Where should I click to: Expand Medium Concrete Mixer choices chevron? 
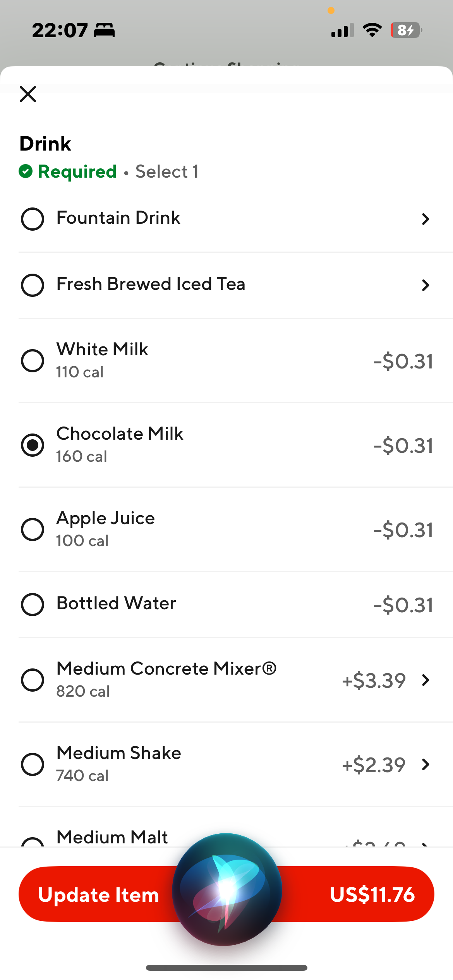(426, 680)
